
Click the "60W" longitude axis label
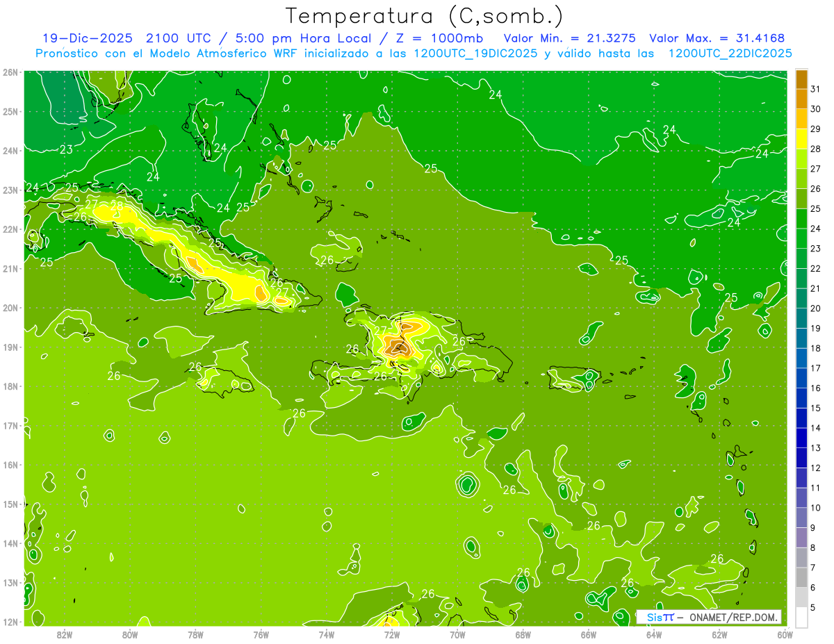(785, 634)
